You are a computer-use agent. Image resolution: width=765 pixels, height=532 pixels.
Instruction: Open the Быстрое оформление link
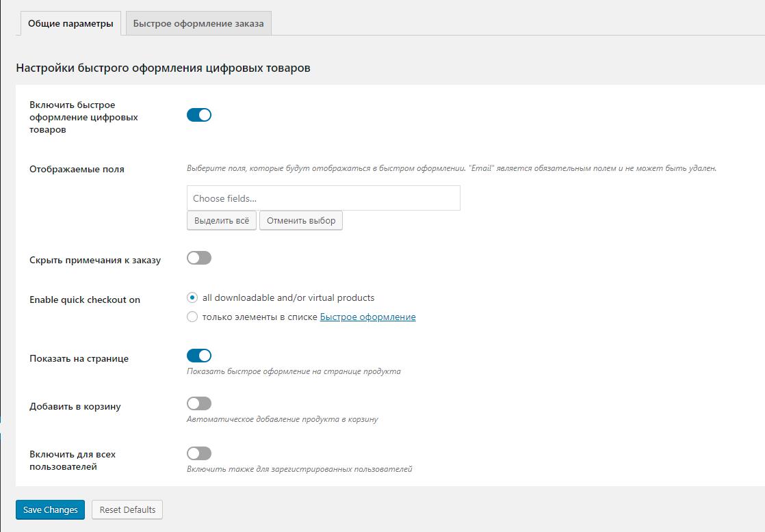tap(367, 317)
